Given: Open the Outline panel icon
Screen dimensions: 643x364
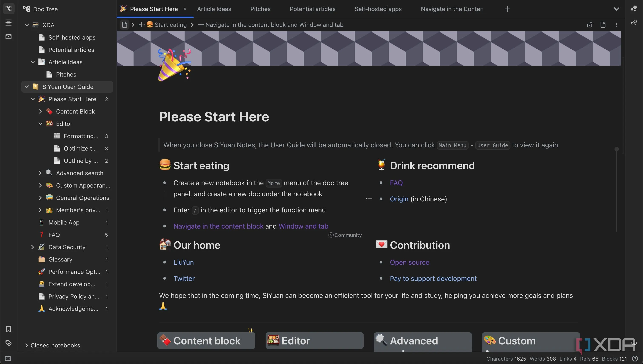Looking at the screenshot, I should coord(9,23).
